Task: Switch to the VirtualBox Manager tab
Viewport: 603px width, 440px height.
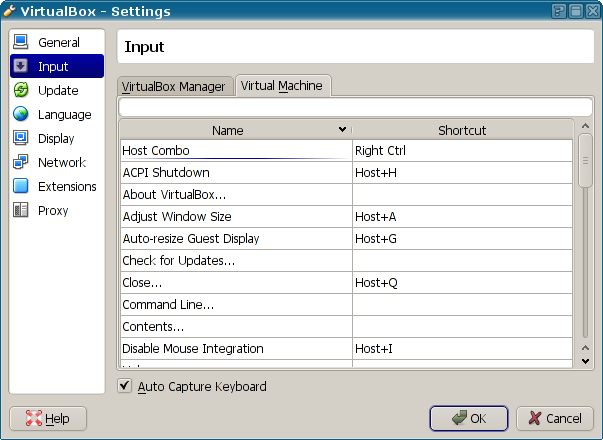Action: pos(175,86)
